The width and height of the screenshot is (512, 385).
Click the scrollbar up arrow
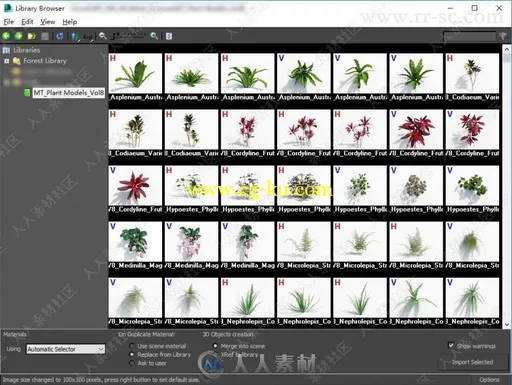507,50
